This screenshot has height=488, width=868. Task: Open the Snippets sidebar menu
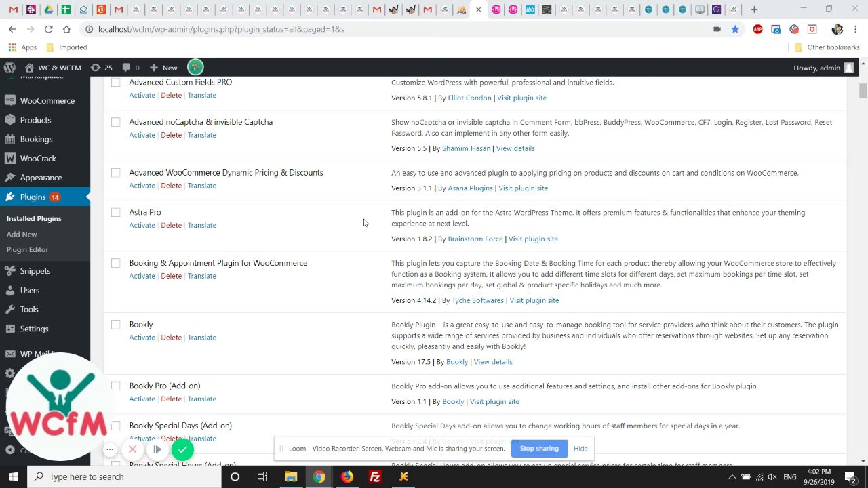[45, 271]
